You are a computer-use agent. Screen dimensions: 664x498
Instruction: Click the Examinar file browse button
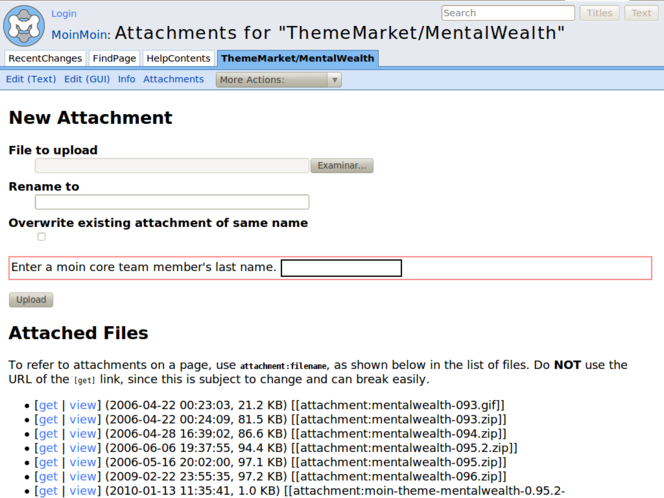[341, 165]
